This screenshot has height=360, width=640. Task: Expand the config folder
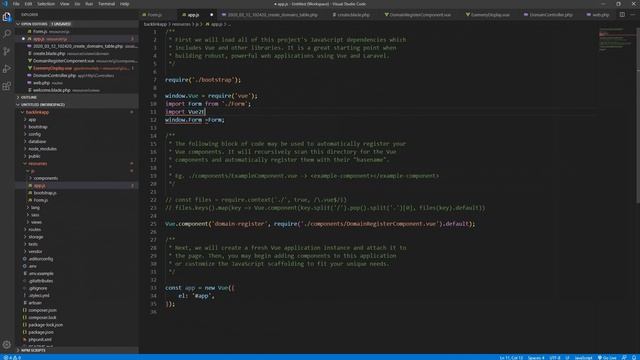click(x=77, y=134)
